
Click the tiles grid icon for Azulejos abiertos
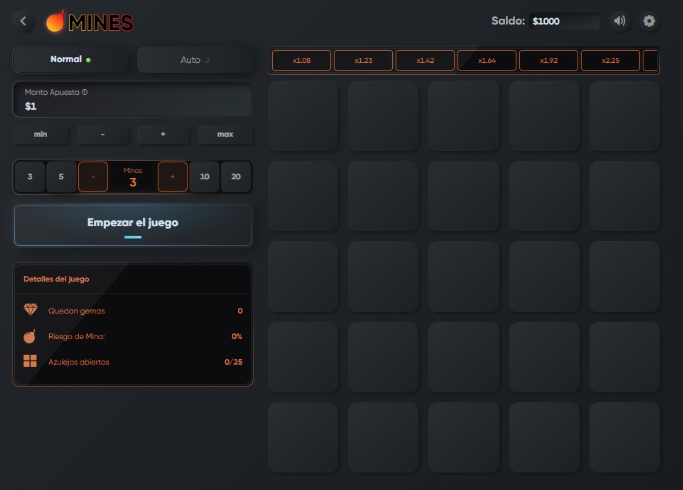point(30,361)
